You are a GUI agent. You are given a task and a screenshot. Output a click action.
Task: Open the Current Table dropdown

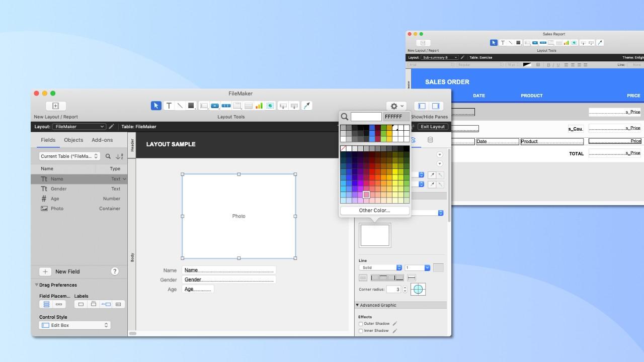(x=69, y=156)
